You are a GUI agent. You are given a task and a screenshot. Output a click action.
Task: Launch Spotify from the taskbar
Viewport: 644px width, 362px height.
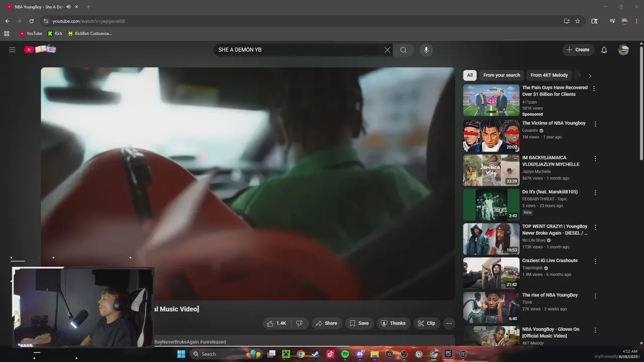(345, 354)
